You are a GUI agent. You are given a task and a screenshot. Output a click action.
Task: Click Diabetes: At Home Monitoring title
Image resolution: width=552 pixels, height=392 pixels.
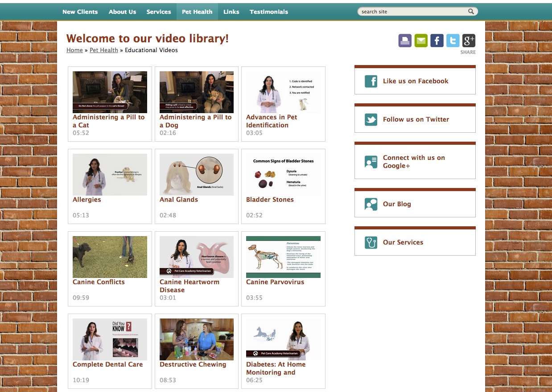coord(276,368)
